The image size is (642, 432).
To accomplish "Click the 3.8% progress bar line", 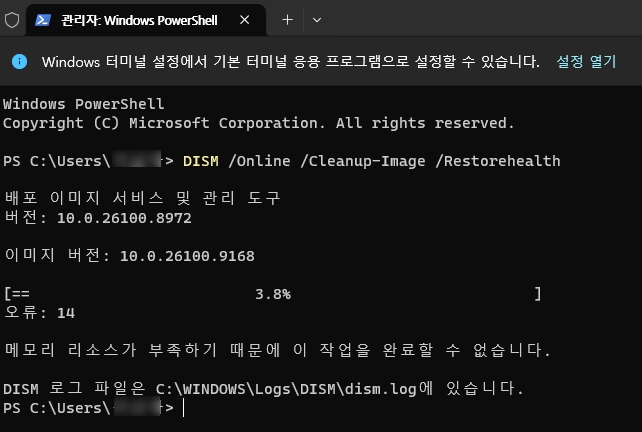I will 273,294.
